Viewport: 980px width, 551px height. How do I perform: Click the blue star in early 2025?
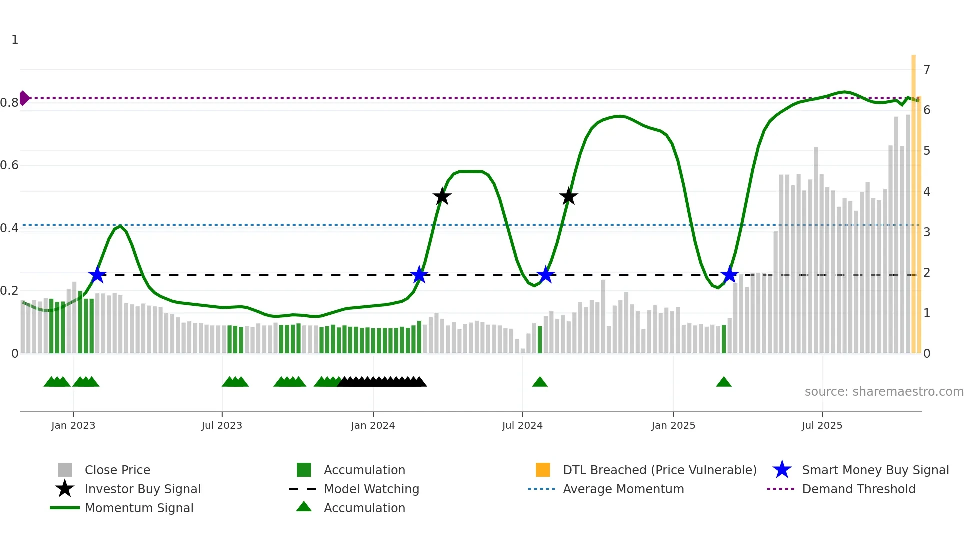coord(729,275)
